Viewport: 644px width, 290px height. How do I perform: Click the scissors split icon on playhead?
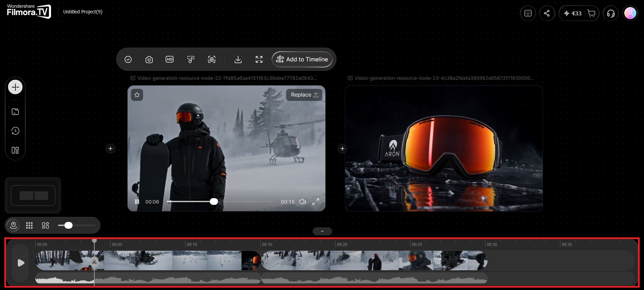pos(94,262)
